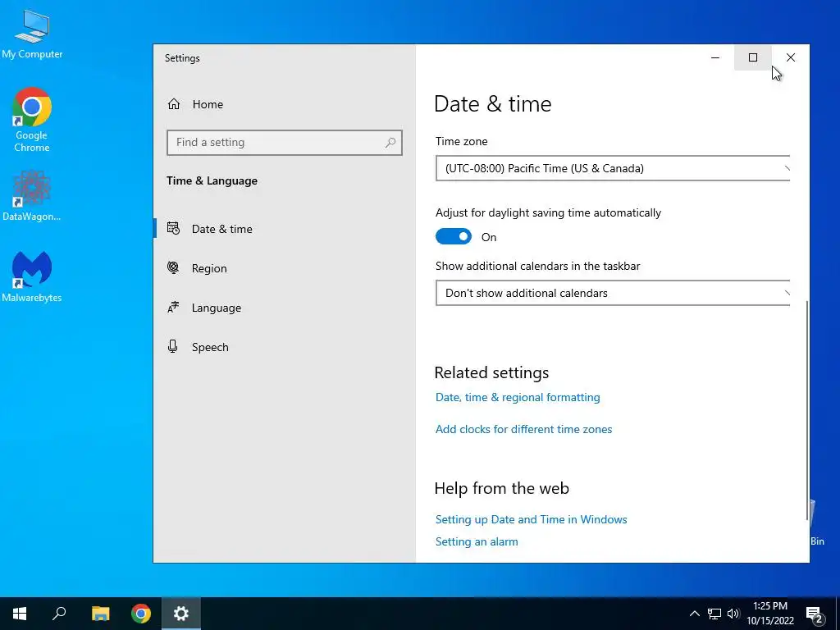
Task: Click the Settings gear taskbar button
Action: pyautogui.click(x=181, y=614)
